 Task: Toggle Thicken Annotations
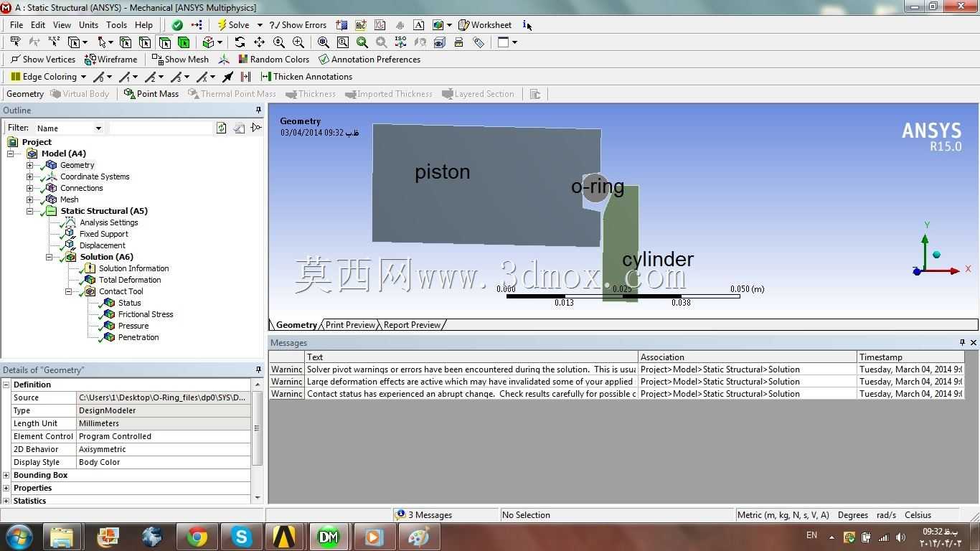point(306,77)
